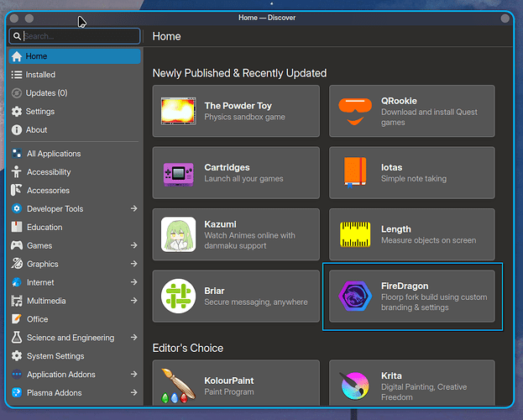Expand the Science and Engineering arrow
Viewport: 523px width, 420px height.
(133, 338)
